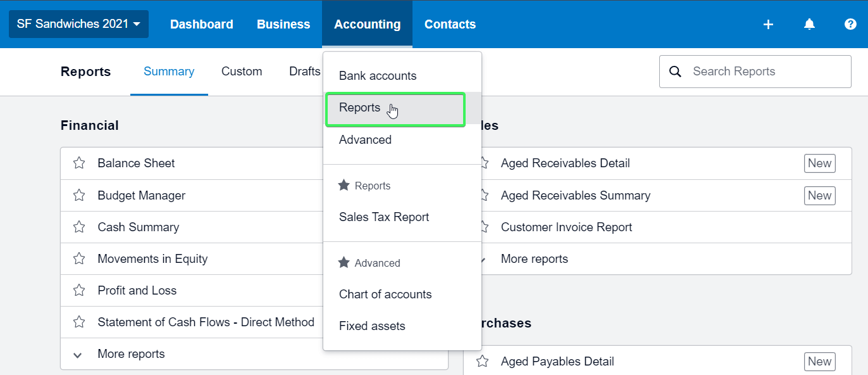This screenshot has width=868, height=375.
Task: Open the Sales Tax Report
Action: tap(384, 217)
